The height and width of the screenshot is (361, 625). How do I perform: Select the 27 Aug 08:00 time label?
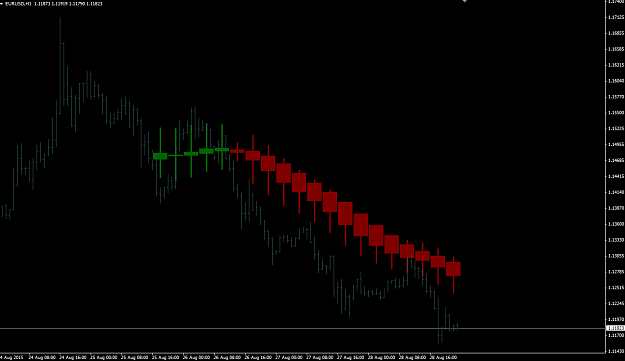pos(320,357)
